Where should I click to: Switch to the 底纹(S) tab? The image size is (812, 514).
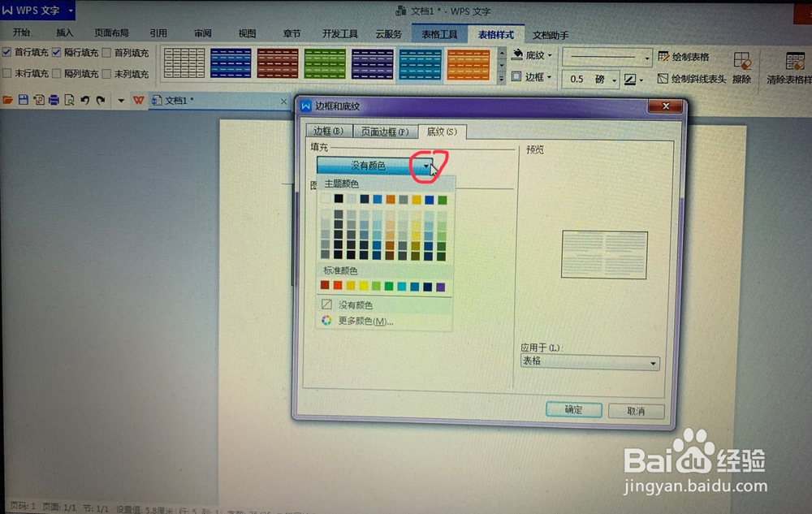[x=442, y=132]
